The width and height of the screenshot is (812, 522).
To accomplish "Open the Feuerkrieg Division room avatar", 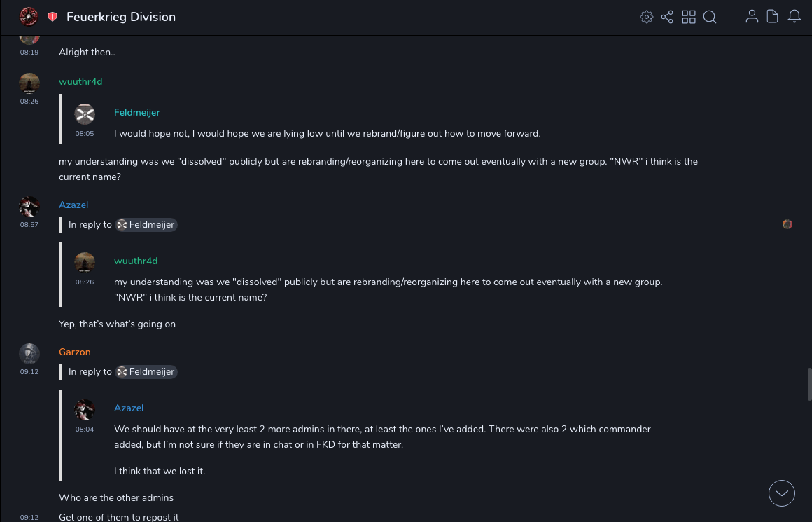I will pos(29,17).
